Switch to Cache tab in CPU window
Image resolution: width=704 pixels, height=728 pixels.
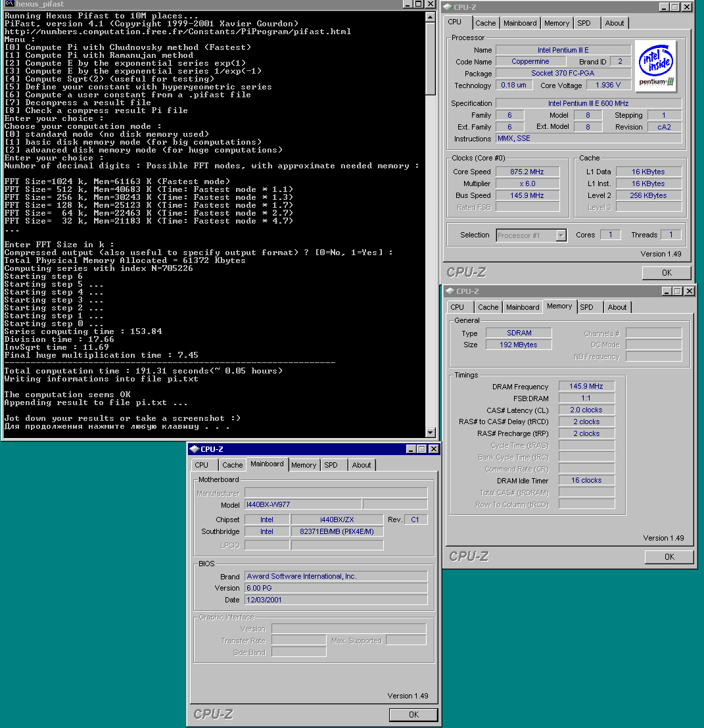pos(485,23)
